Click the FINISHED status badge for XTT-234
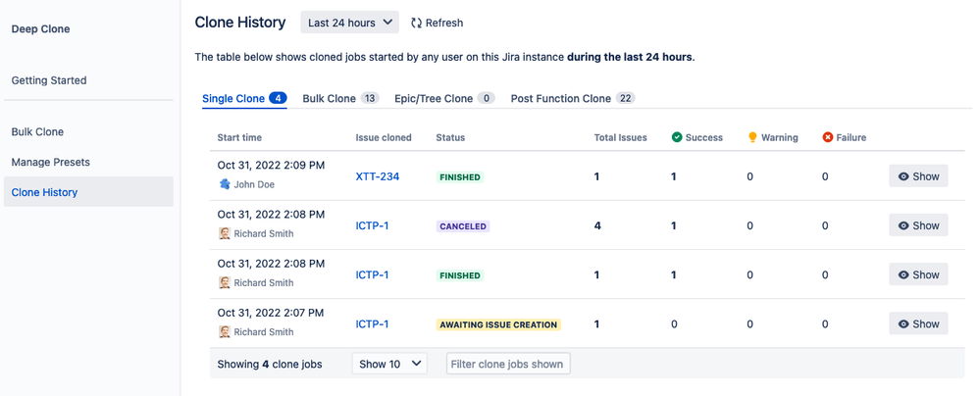 tap(460, 177)
